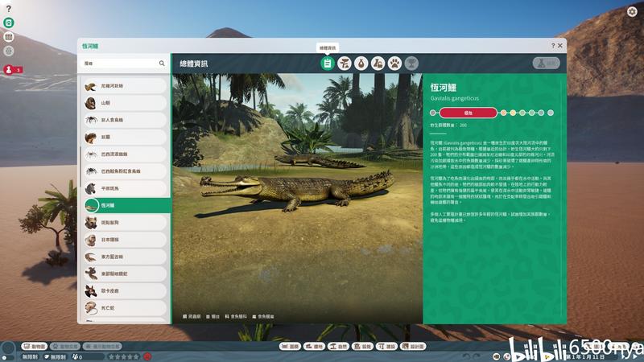Open the 設計圖 blueprints menu

tap(413, 347)
